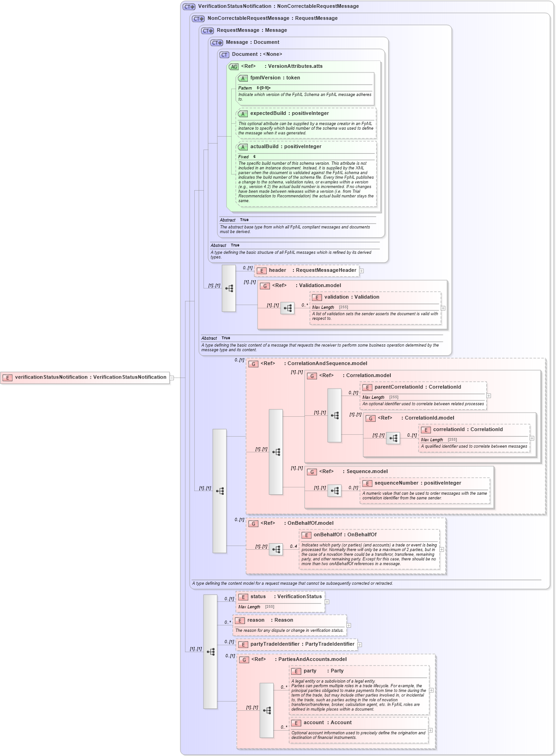
Task: Expand the onBehalfOf node
Action: coord(442,549)
